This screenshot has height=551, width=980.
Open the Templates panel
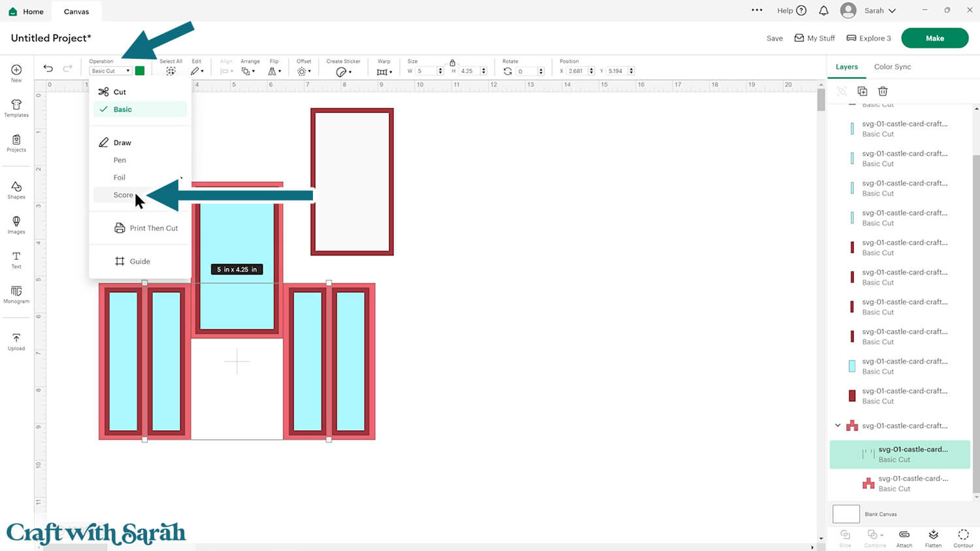coord(16,108)
